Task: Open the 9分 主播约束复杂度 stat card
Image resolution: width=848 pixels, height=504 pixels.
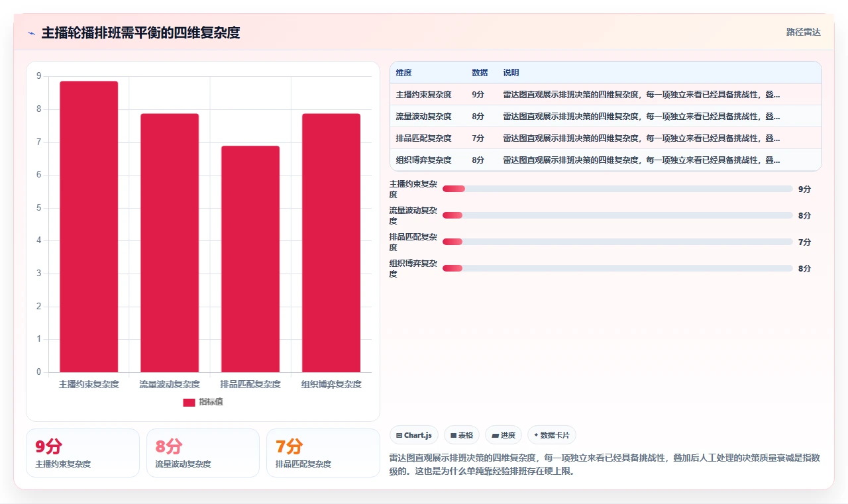Action: click(83, 453)
